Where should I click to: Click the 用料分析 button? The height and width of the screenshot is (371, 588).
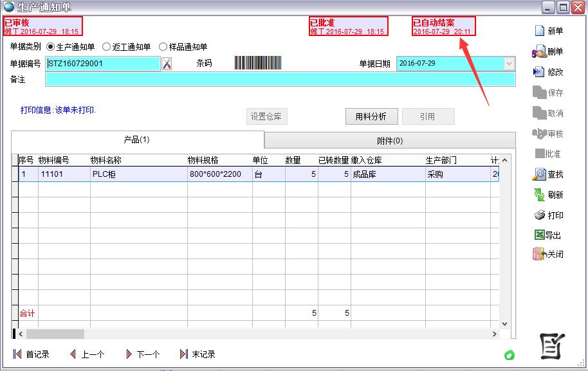371,116
